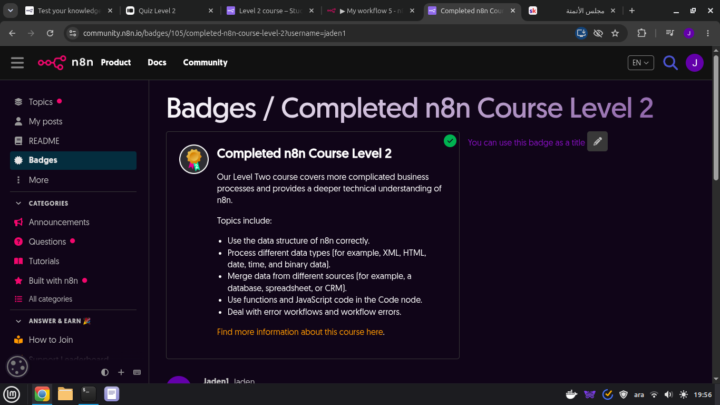Click the n8n logo
This screenshot has height=405, width=720.
tap(65, 62)
